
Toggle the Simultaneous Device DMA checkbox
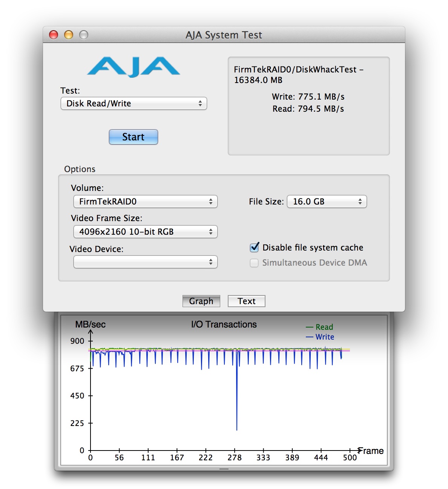[x=254, y=263]
